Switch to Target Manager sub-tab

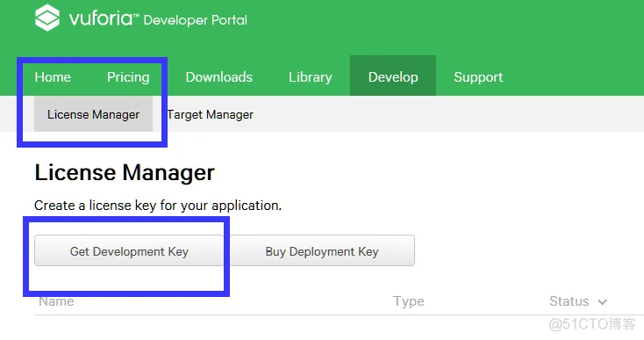pos(211,115)
